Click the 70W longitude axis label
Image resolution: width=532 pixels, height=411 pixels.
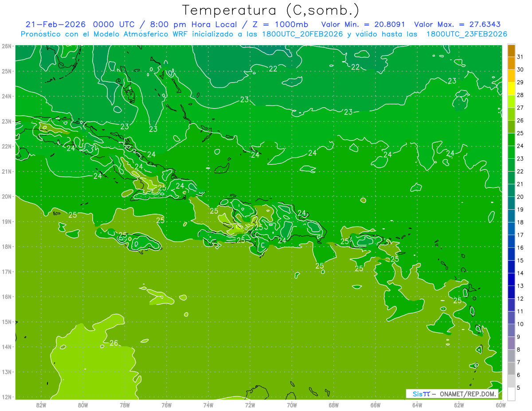click(292, 405)
